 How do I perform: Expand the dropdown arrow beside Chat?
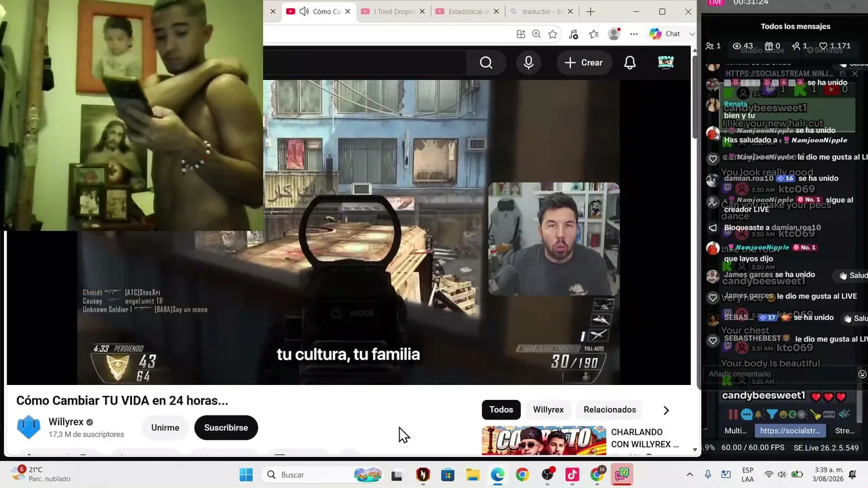coord(692,34)
